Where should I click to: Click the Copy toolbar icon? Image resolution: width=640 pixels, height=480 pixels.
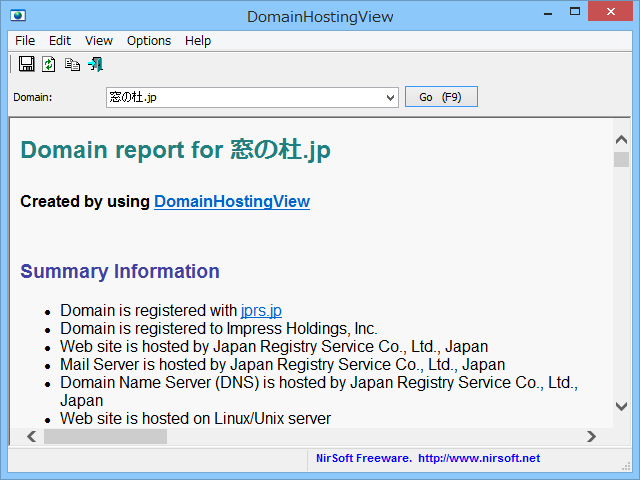click(x=72, y=64)
